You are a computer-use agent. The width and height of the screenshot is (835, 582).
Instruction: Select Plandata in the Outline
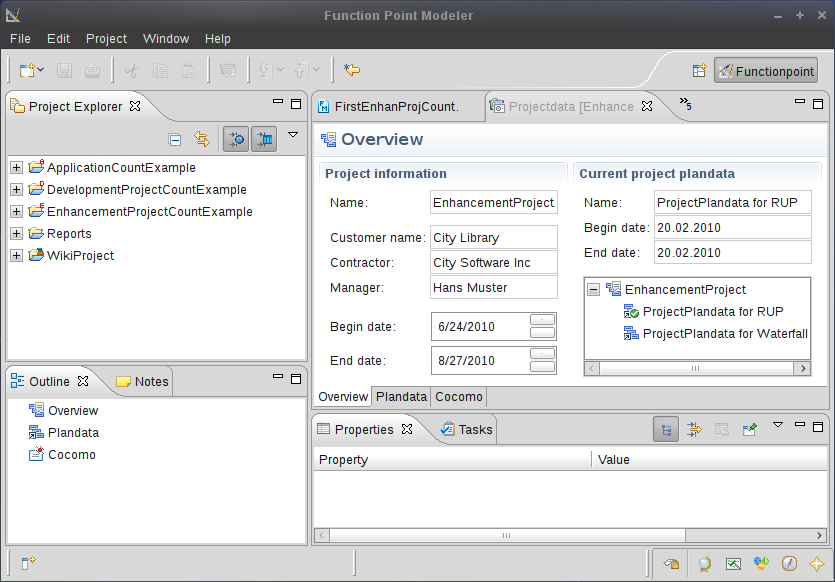point(64,432)
